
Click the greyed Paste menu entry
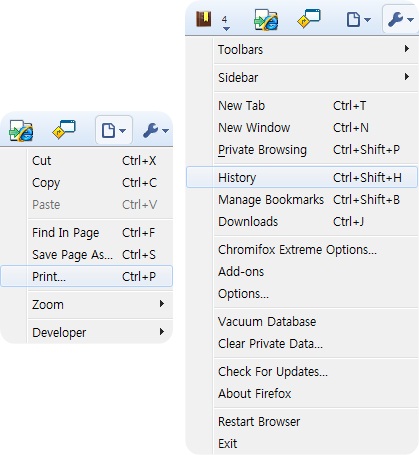click(100, 205)
